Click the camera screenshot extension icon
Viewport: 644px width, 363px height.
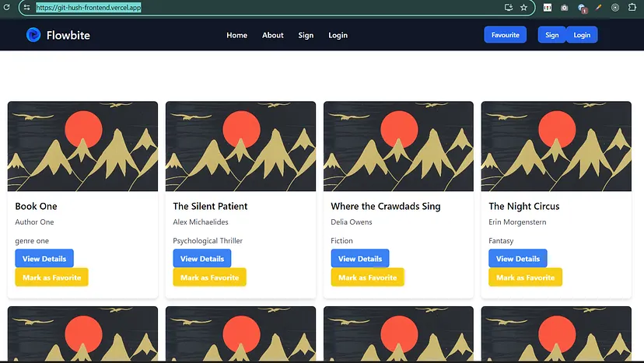(565, 8)
